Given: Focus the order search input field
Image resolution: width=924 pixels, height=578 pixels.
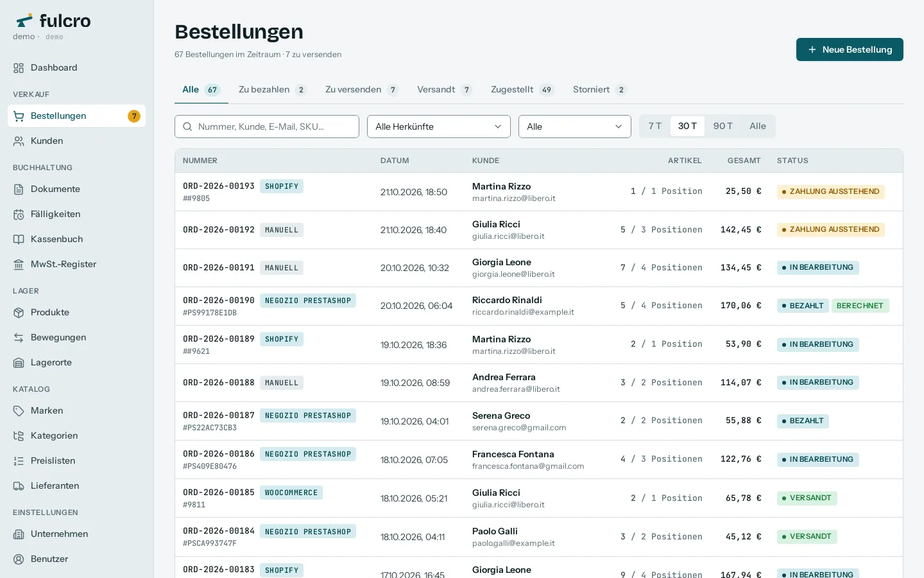Looking at the screenshot, I should tap(267, 127).
